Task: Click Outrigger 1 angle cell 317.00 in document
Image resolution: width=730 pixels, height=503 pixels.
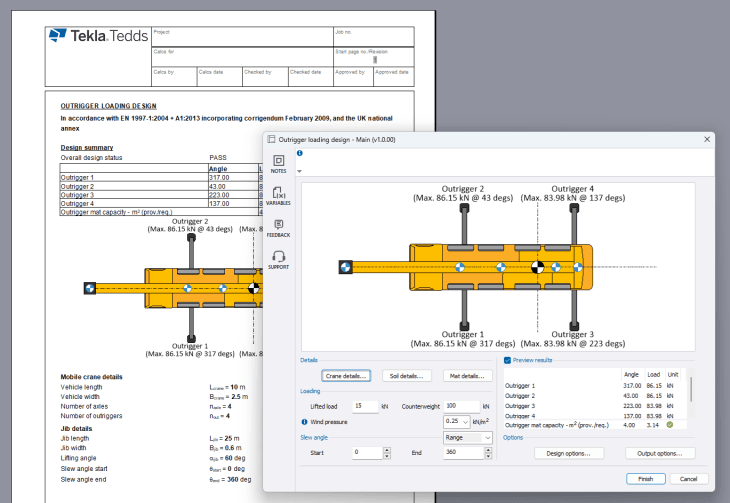Action: coord(233,177)
